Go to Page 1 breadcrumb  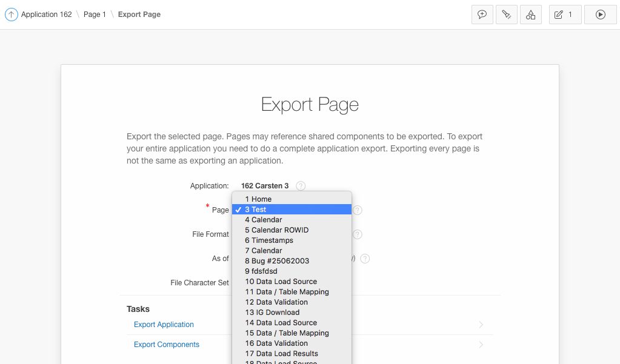pos(95,15)
